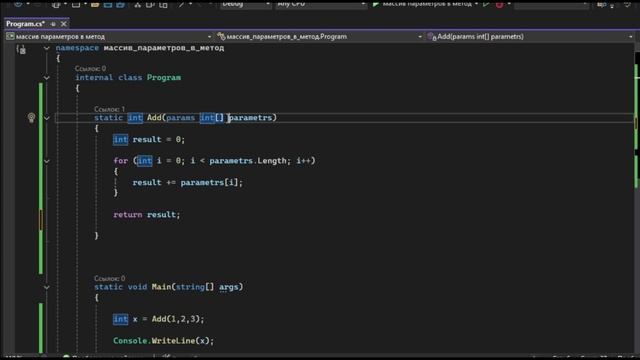Screen dimensions: 640x360
Task: Click 'internal' keyword in class declaration
Action: point(94,78)
